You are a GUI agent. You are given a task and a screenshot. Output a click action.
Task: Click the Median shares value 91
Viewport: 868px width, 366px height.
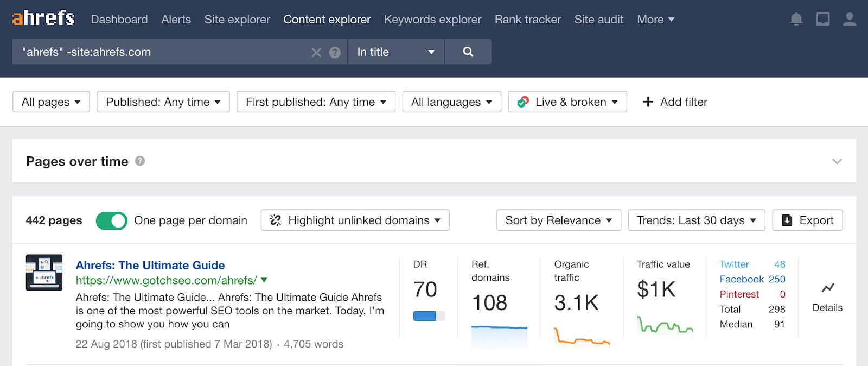click(x=780, y=324)
